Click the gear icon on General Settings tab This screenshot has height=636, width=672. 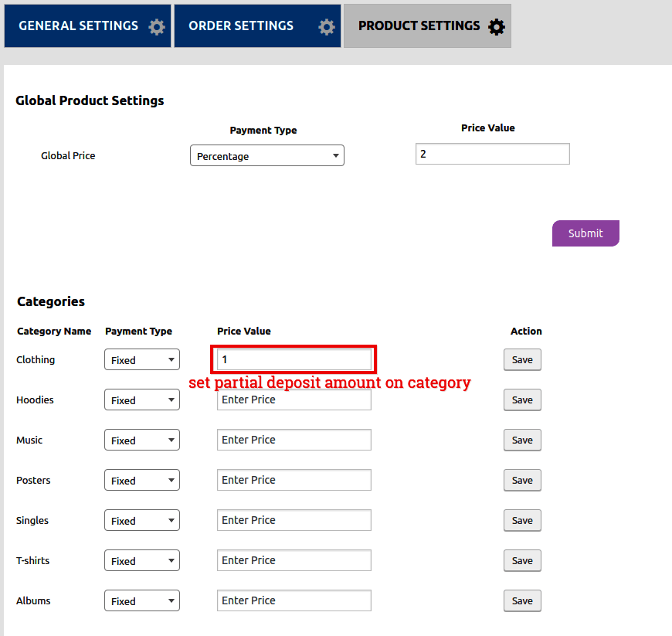157,27
